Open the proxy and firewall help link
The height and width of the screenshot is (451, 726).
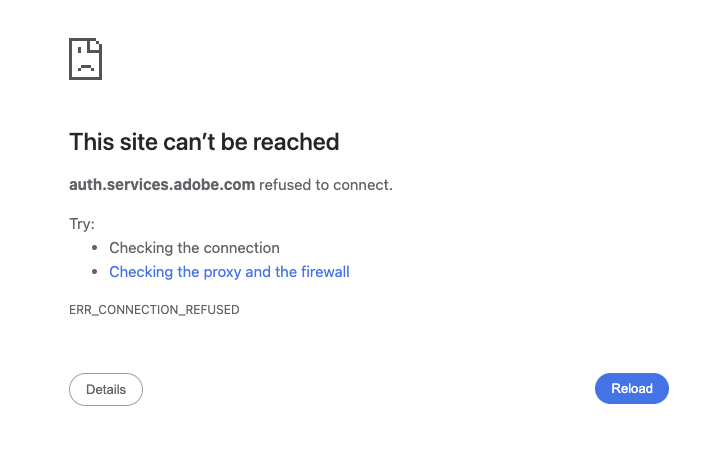229,272
